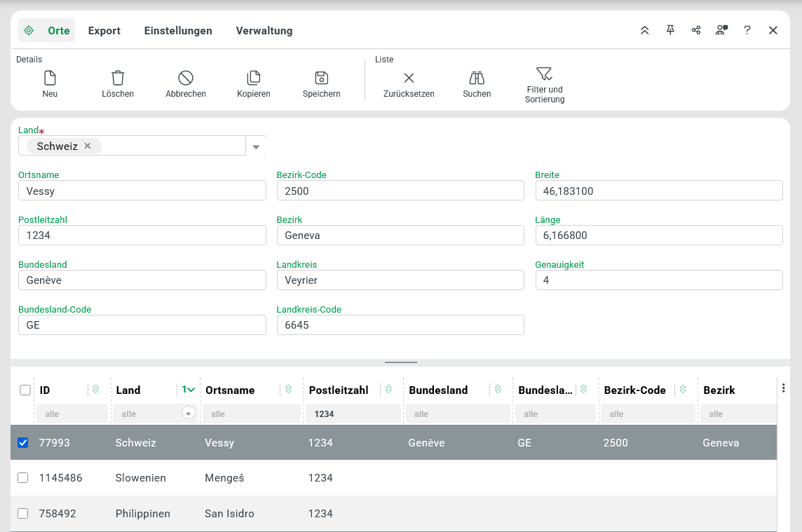Open the Land column filter dropdown

[188, 414]
